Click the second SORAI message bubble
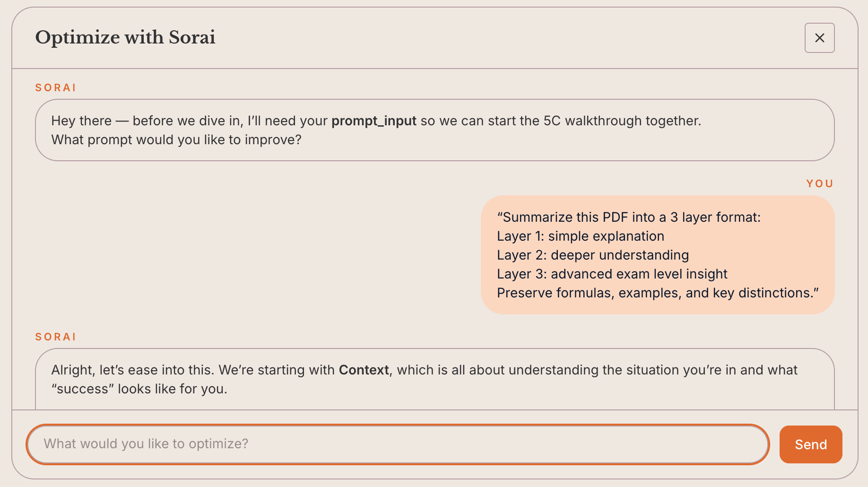This screenshot has height=487, width=868. tap(434, 379)
